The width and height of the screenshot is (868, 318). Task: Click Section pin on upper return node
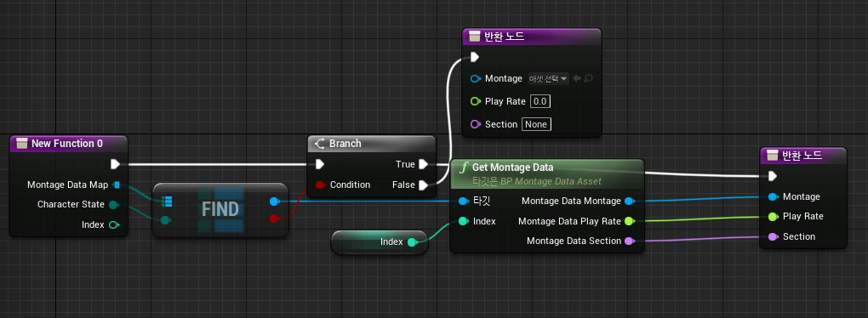475,124
